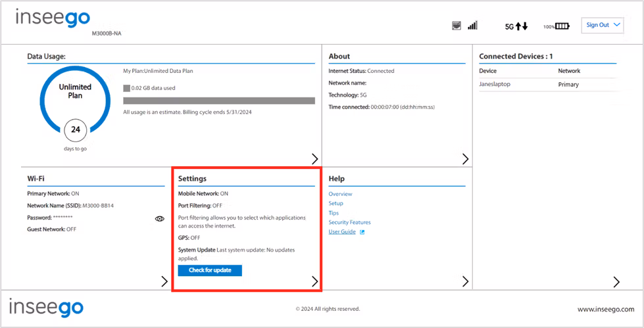Image resolution: width=644 pixels, height=328 pixels.
Task: Click the inseego logo in header
Action: (53, 19)
